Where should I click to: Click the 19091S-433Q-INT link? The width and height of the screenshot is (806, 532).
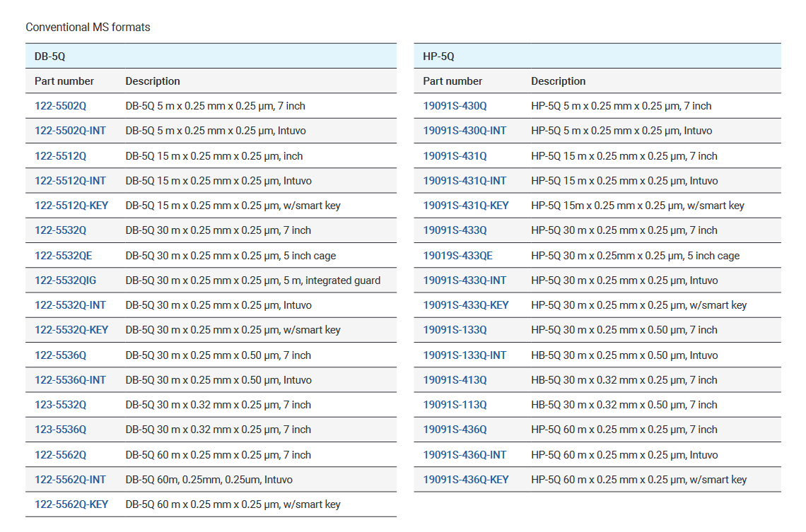coord(465,280)
